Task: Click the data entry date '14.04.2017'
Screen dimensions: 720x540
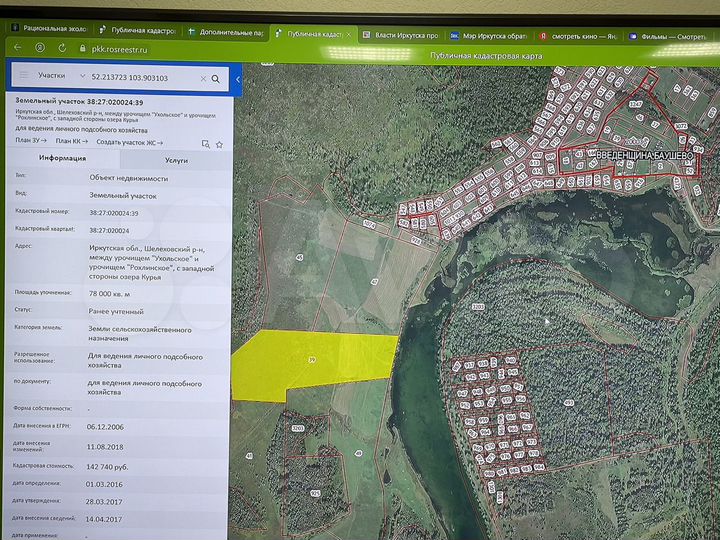Action: point(104,519)
